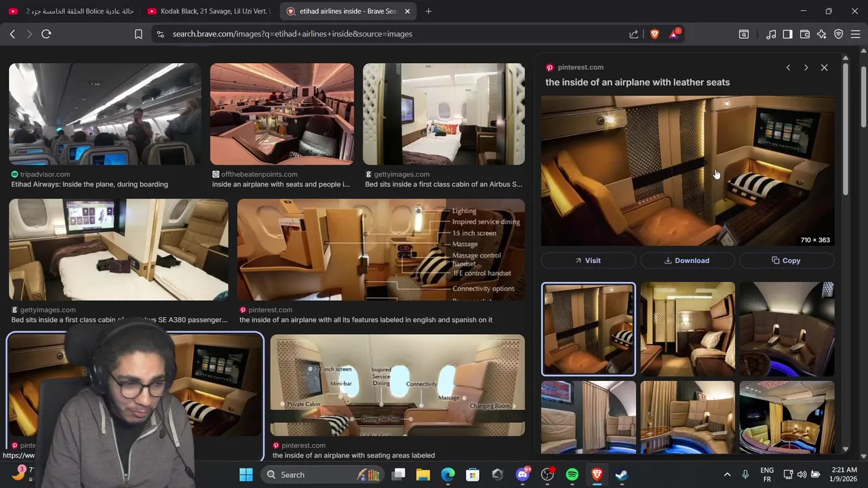Open the labeled features suite image
This screenshot has height=488, width=868.
pyautogui.click(x=381, y=249)
